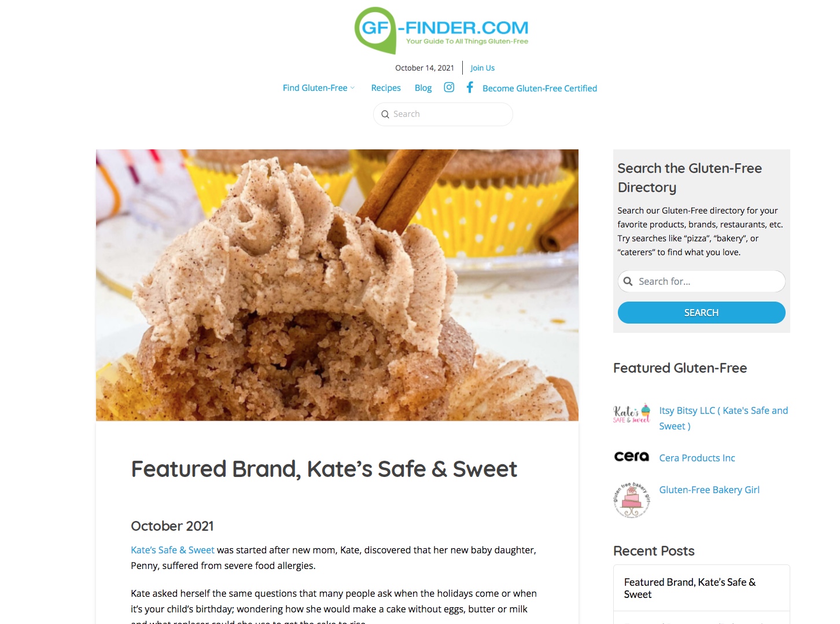Focus the 'Search for...' directory field
The width and height of the screenshot is (840, 624).
click(x=701, y=281)
